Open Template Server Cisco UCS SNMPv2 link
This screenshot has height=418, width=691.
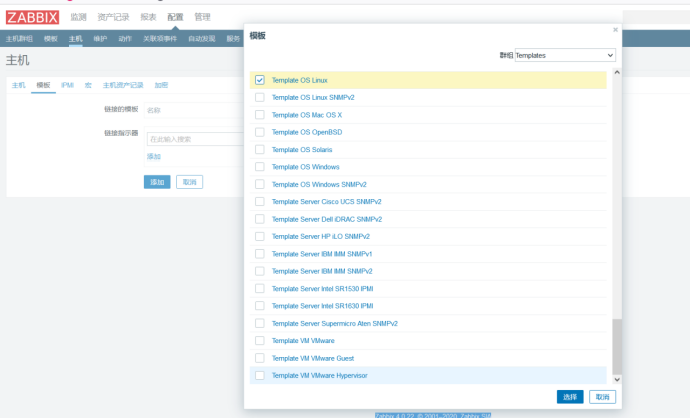[x=327, y=202]
